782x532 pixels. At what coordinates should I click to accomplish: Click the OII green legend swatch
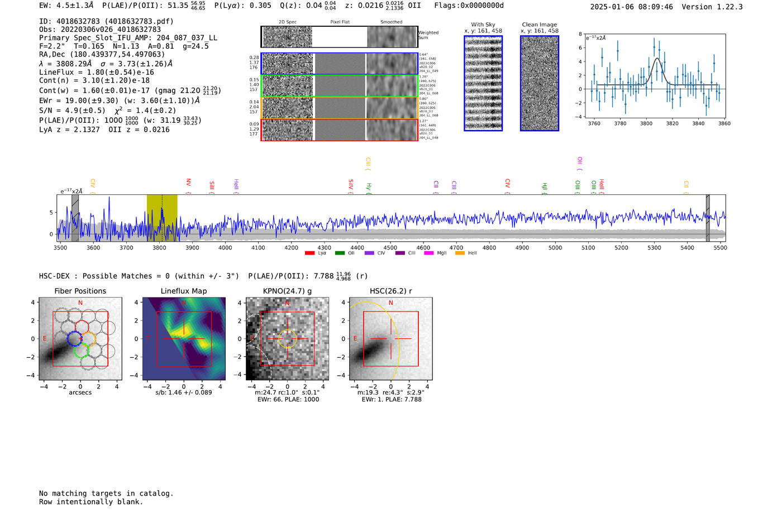[x=340, y=253]
